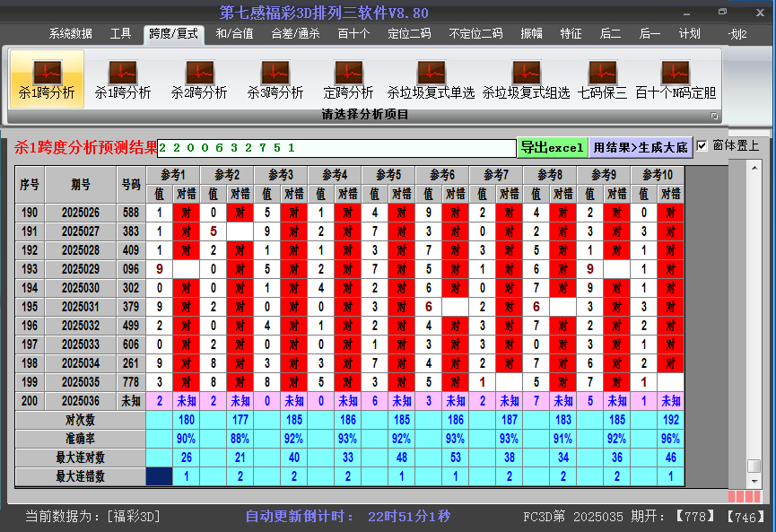
Task: Switch to the 不定位二码 tab
Action: tap(475, 34)
